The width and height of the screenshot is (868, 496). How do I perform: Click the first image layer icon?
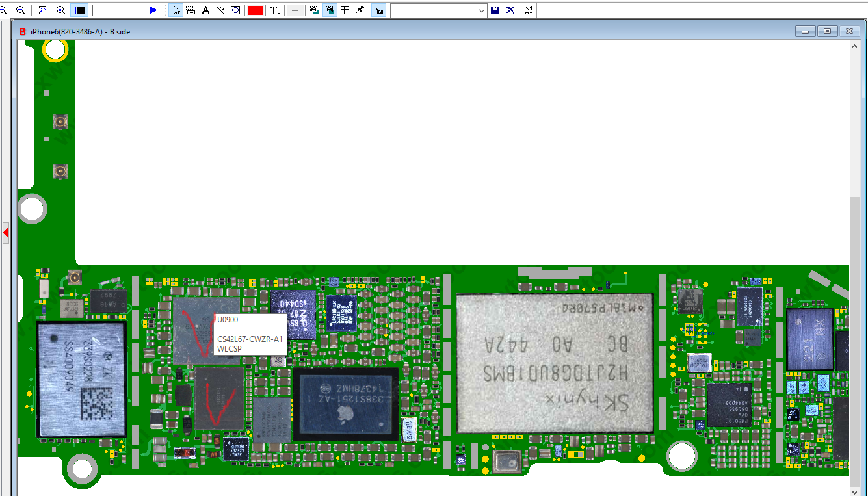[x=315, y=10]
